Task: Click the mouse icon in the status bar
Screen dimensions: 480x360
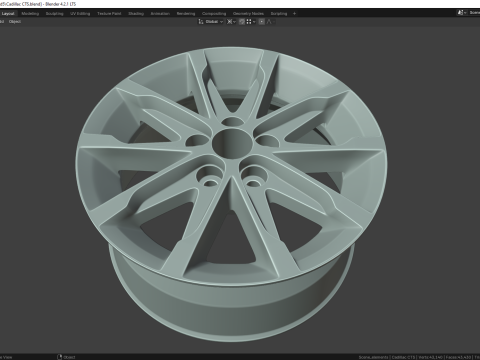Action: (60, 357)
